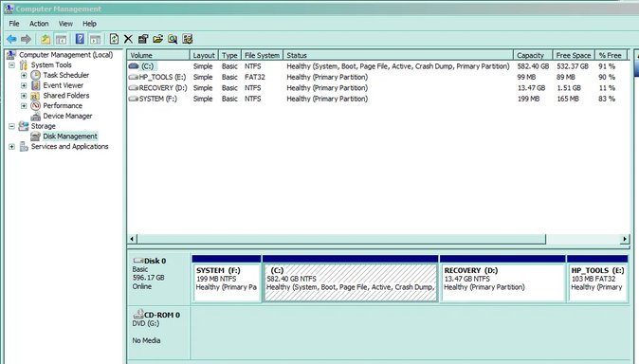The height and width of the screenshot is (364, 639).
Task: Click the volume list horizontal scrollbar thumb
Action: 341,239
